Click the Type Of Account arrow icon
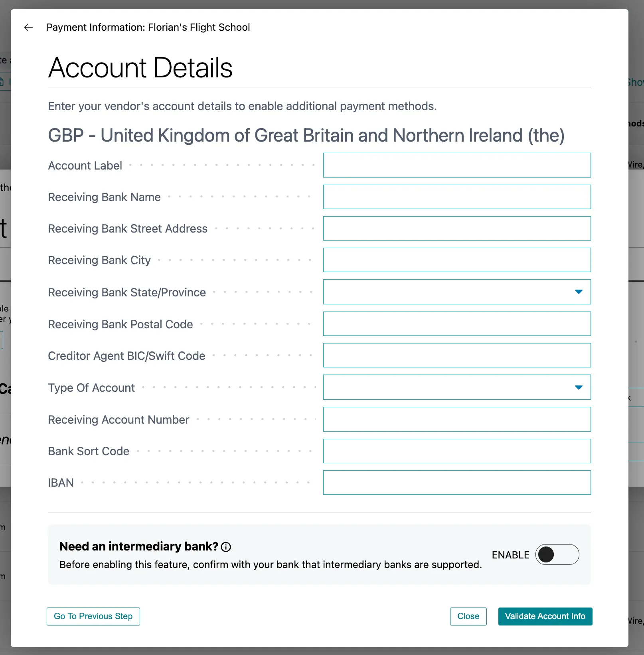 [x=579, y=387]
